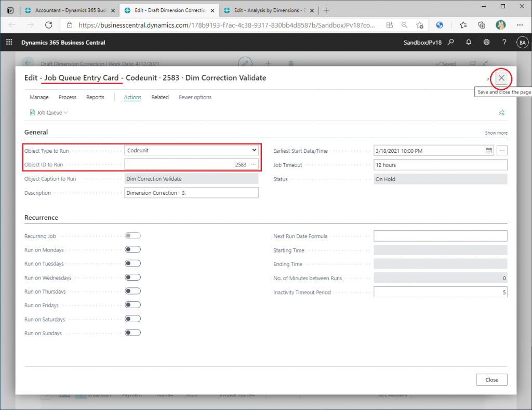This screenshot has width=532, height=410.
Task: Add page to favorites star icon
Action: 420,25
